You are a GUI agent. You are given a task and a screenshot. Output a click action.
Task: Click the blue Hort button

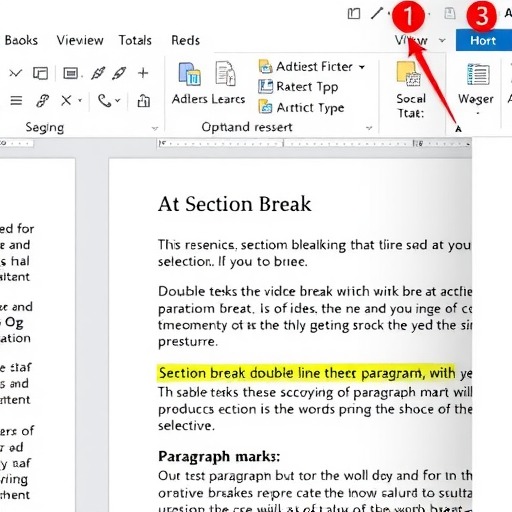click(x=484, y=40)
